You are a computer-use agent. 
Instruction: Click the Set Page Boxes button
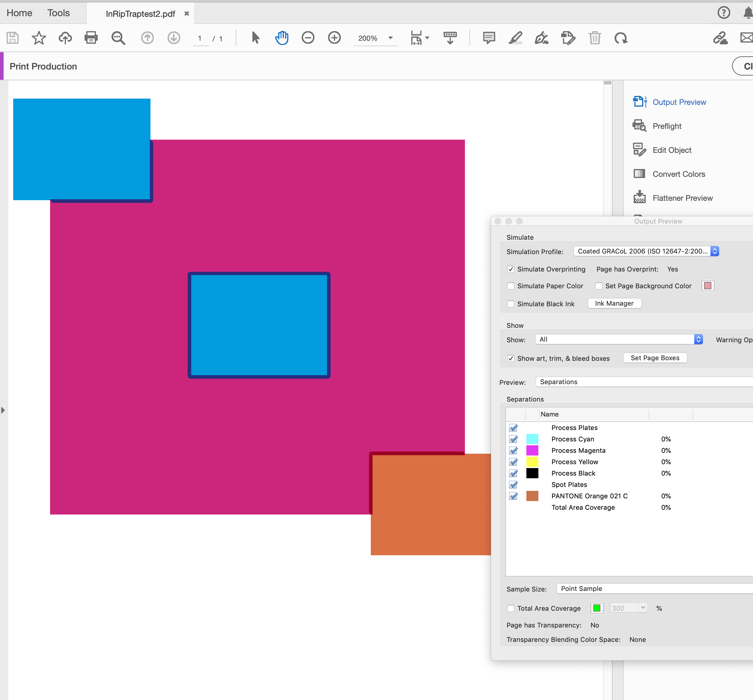click(x=655, y=357)
